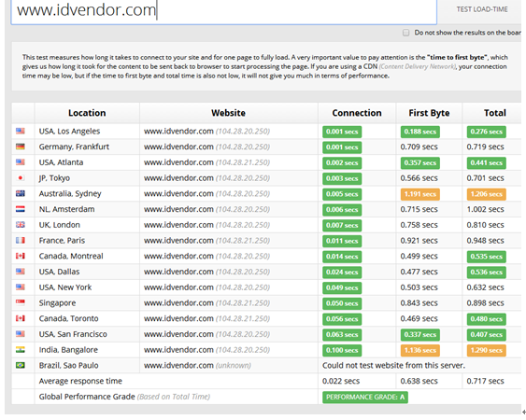Click the orange 1.206 secs total for Sydney
526x420 pixels.
486,194
